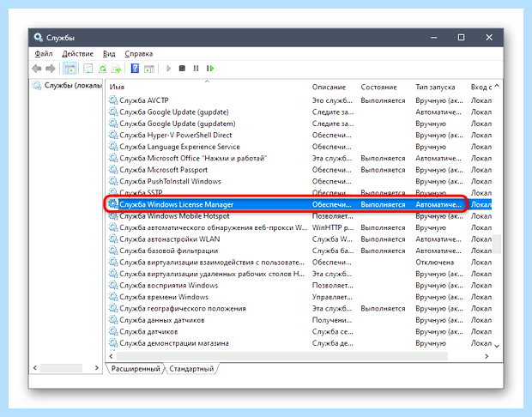This screenshot has height=417, width=532.
Task: Minimize the Службы window
Action: [x=433, y=37]
